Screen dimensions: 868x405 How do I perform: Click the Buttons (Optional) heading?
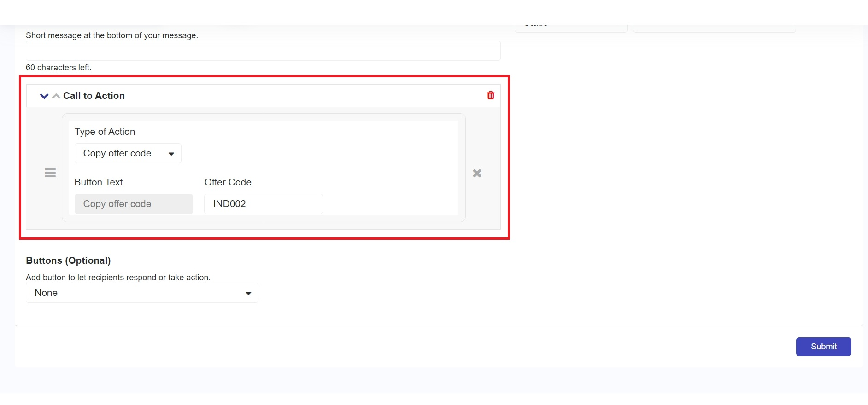pyautogui.click(x=68, y=260)
